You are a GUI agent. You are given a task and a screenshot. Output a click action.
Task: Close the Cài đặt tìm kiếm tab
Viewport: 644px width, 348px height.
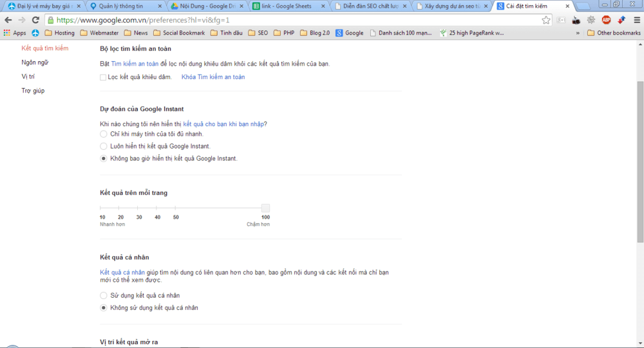click(x=567, y=6)
